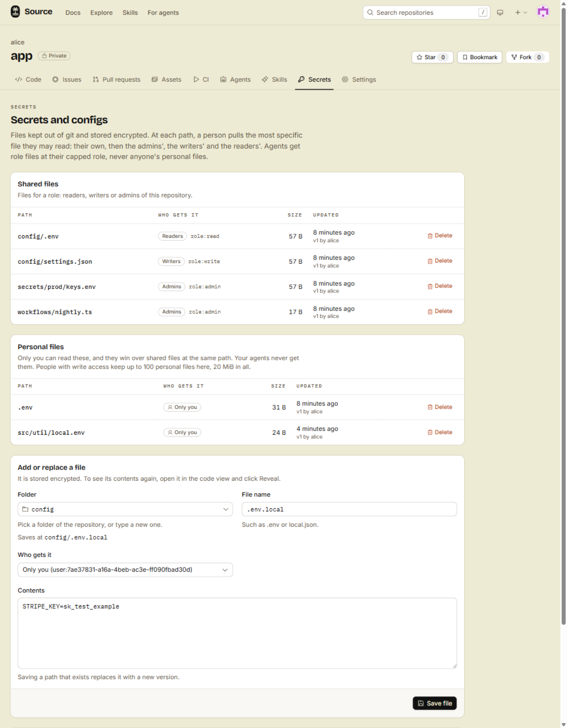Open the Agents tab
Screen dimensions: 567x728
click(236, 80)
